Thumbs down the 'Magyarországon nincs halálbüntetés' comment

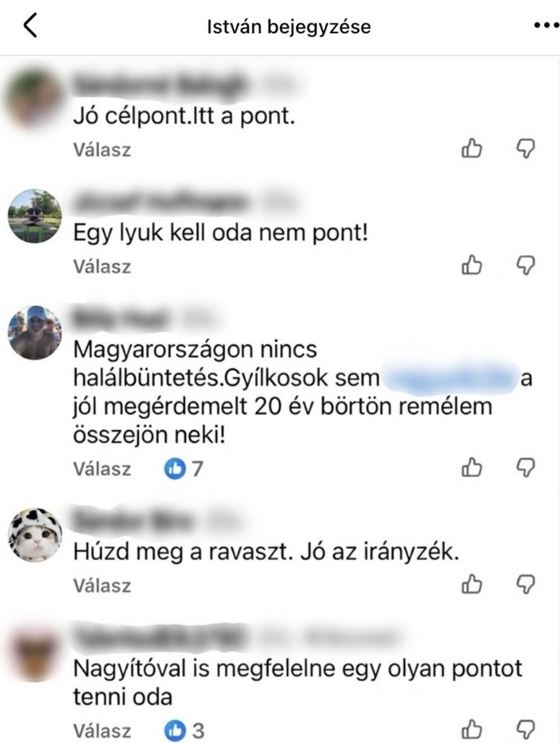point(525,467)
